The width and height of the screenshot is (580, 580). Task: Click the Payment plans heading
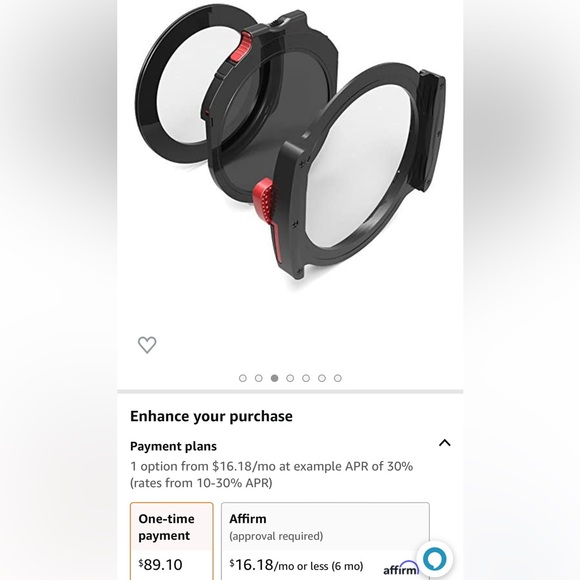click(x=173, y=446)
